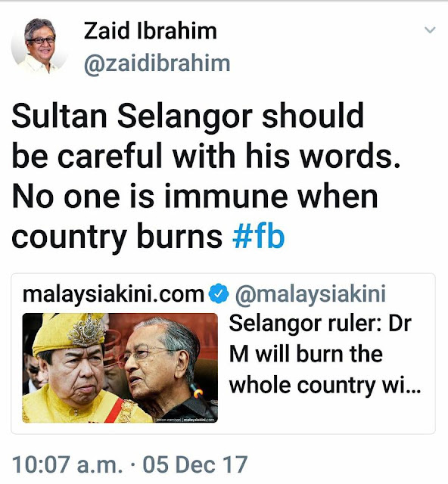The image size is (448, 484).
Task: Click the 'country burns' tweet text
Action: click(117, 236)
